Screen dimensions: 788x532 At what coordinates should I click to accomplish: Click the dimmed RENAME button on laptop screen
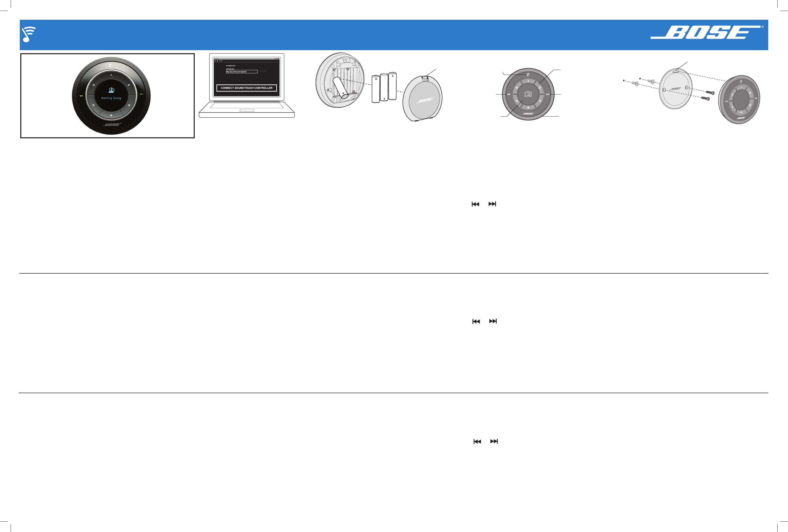[263, 71]
